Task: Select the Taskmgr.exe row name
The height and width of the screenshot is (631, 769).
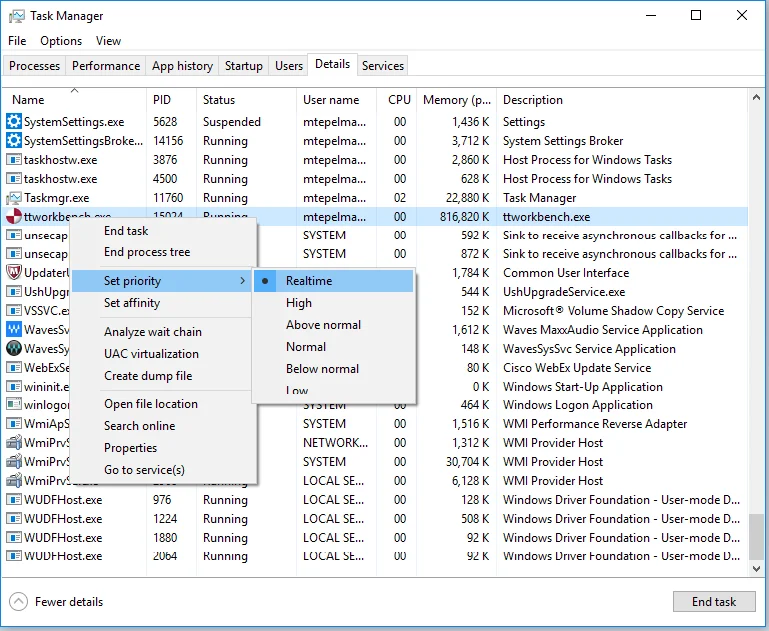Action: [56, 198]
